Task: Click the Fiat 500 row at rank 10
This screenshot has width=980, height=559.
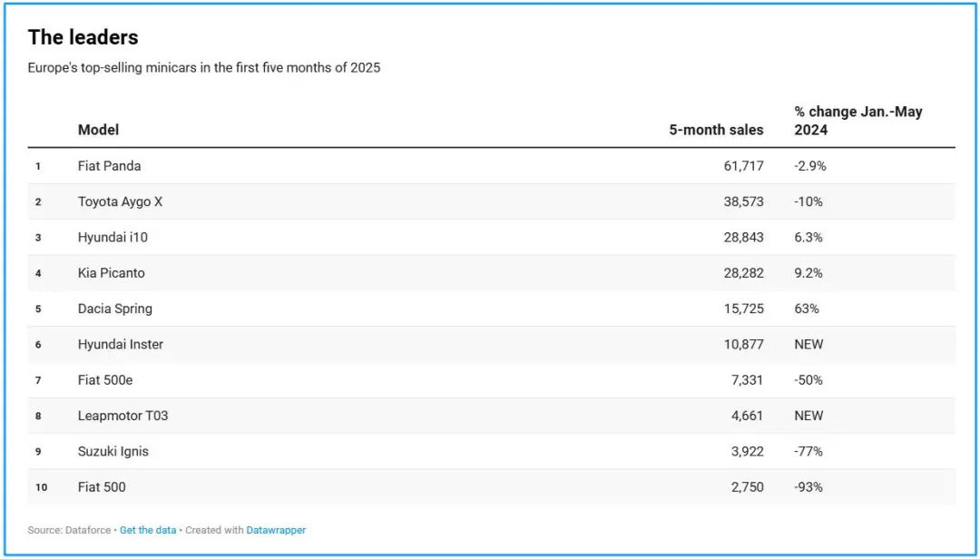Action: pos(102,487)
